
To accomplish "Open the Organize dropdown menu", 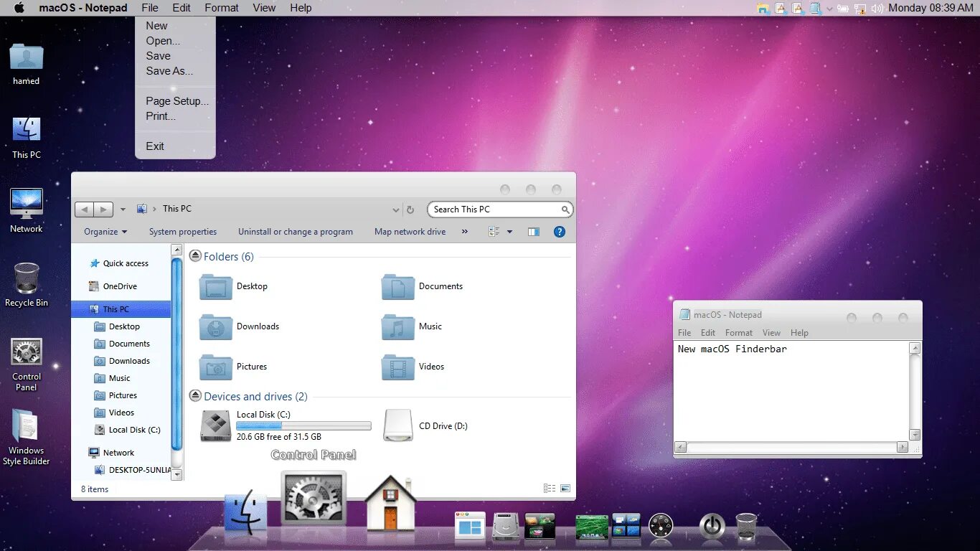I will [x=105, y=232].
